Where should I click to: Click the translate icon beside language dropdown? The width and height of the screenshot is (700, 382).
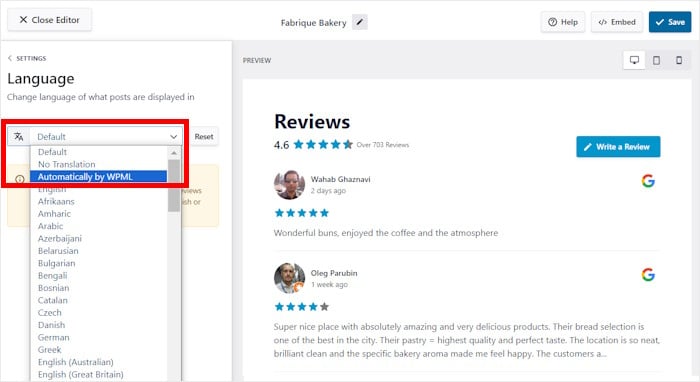[x=19, y=137]
